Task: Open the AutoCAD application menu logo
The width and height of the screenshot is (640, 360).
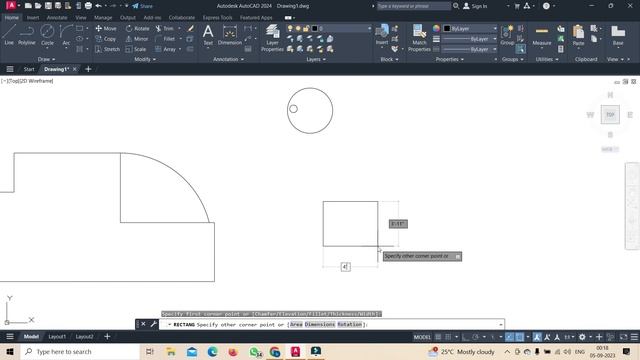Action: pos(11,5)
